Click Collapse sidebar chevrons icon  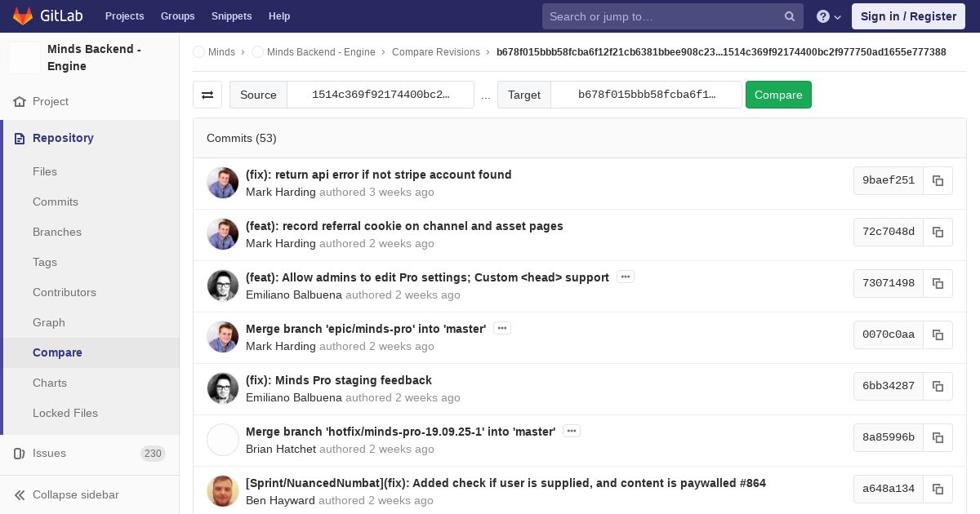20,495
